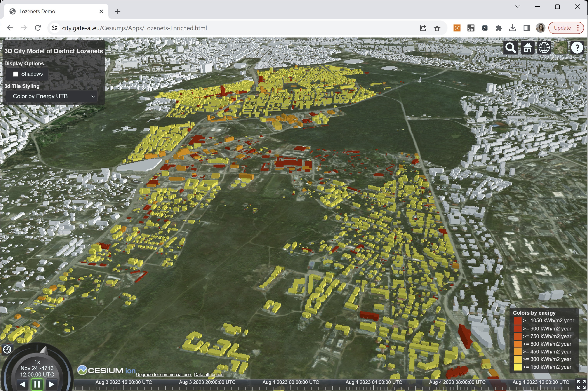Open the base layer imagery picker

click(560, 48)
